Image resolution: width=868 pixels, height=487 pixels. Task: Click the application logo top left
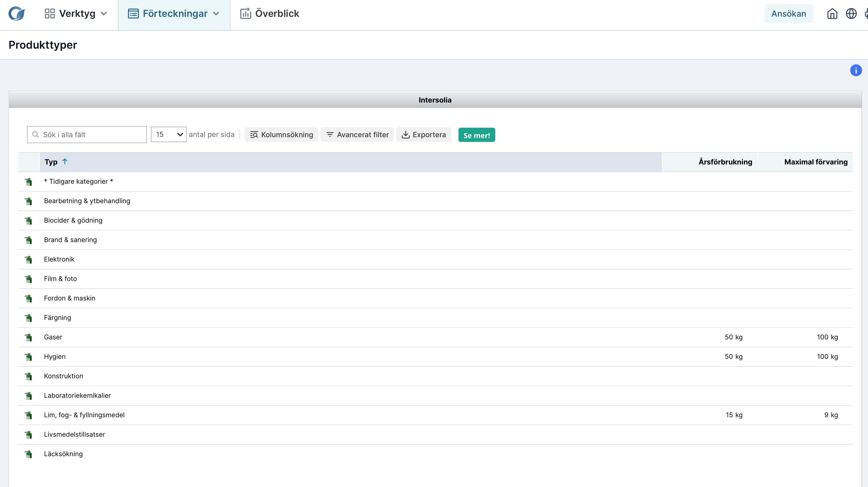[x=17, y=14]
